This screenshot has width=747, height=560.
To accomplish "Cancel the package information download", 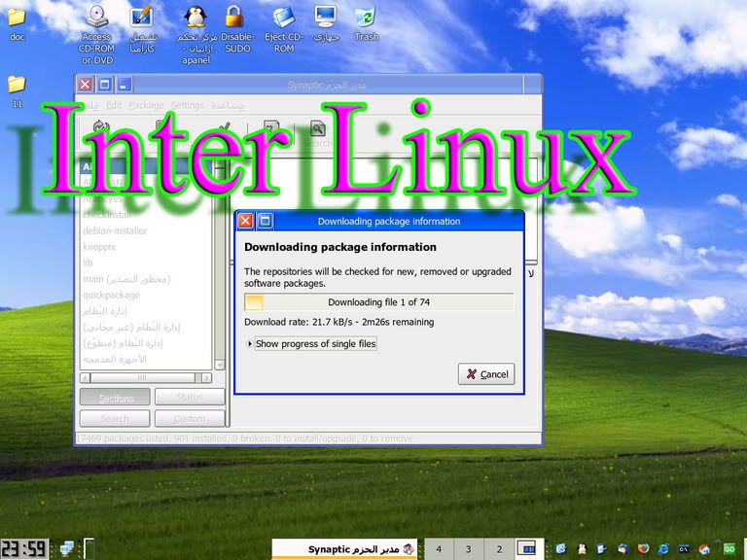I will (486, 373).
